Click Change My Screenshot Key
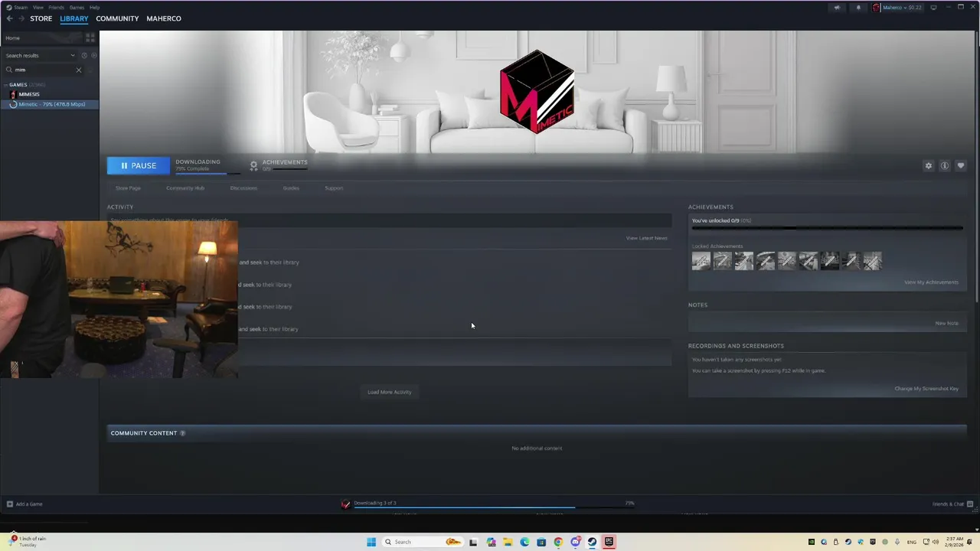Screen dimensions: 980x551 (x=926, y=389)
